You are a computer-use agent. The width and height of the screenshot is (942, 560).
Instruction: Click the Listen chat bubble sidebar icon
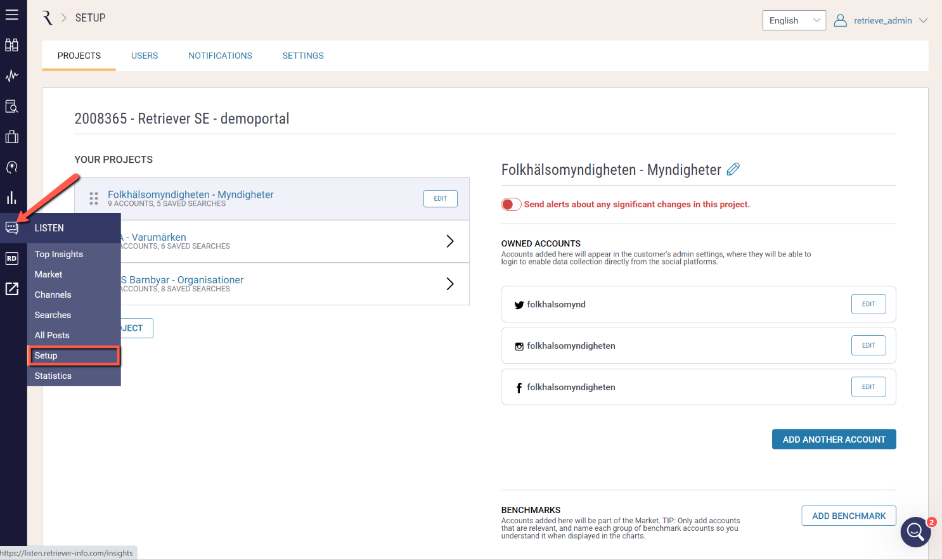click(12, 228)
